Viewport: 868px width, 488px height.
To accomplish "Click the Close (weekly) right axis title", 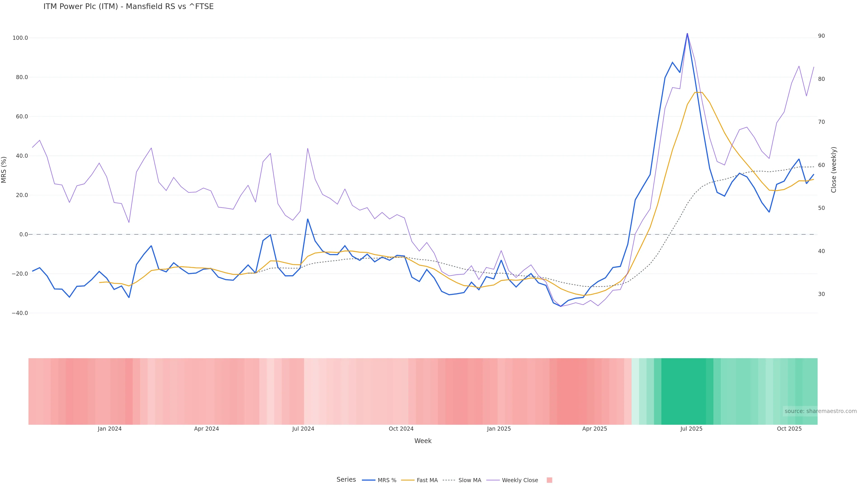I will [834, 170].
